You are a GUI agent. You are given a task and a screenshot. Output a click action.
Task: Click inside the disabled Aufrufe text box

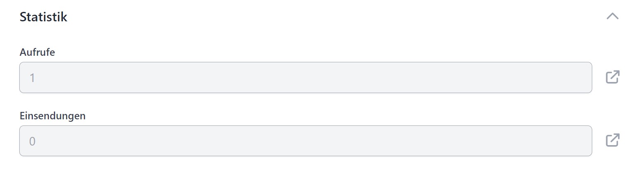click(x=305, y=77)
